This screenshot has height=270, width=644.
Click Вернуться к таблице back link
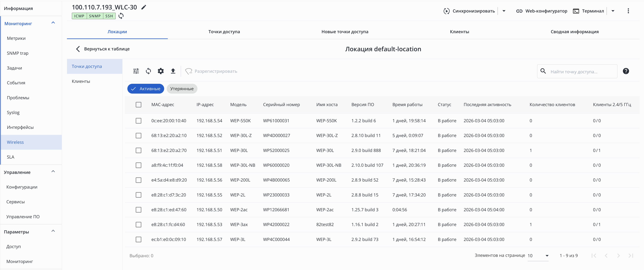point(103,49)
